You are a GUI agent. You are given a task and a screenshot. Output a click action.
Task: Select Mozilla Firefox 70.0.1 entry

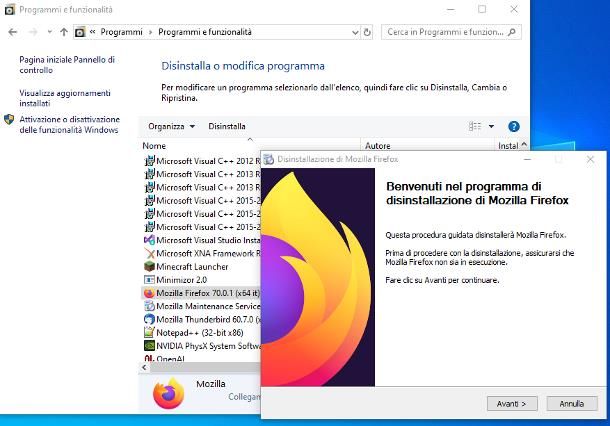[x=202, y=293]
